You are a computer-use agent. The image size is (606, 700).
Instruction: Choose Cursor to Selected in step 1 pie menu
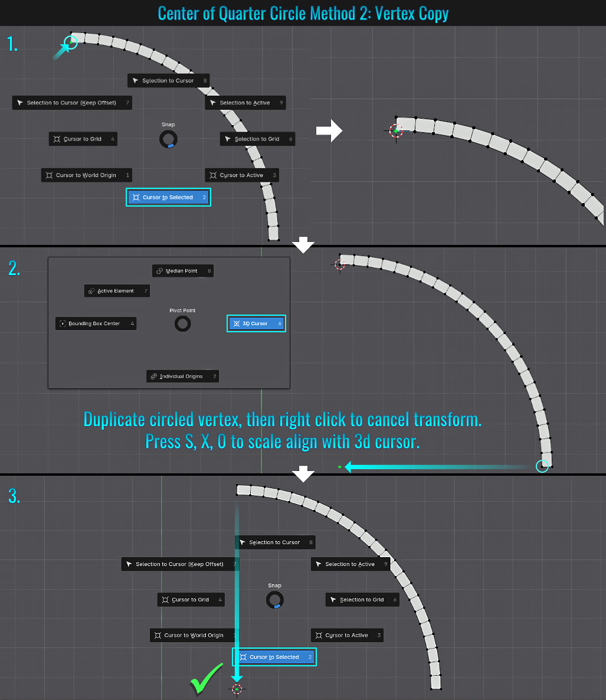[x=168, y=198]
